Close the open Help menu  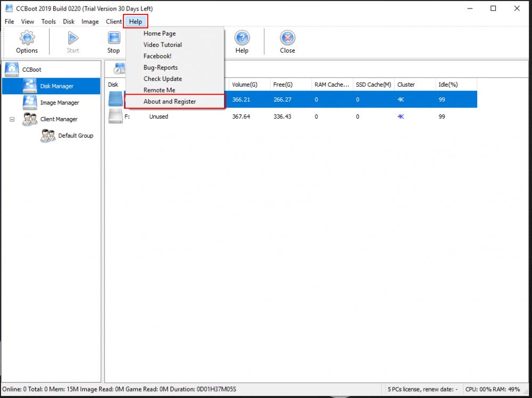pyautogui.click(x=135, y=22)
